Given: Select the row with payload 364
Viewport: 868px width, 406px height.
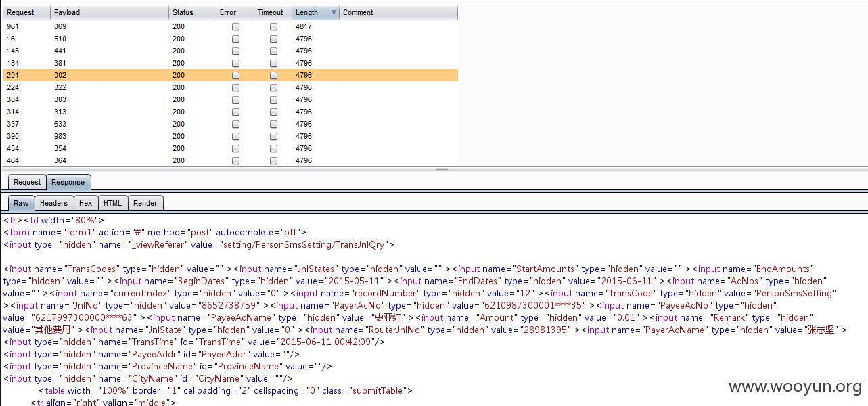Looking at the screenshot, I should click(x=230, y=160).
